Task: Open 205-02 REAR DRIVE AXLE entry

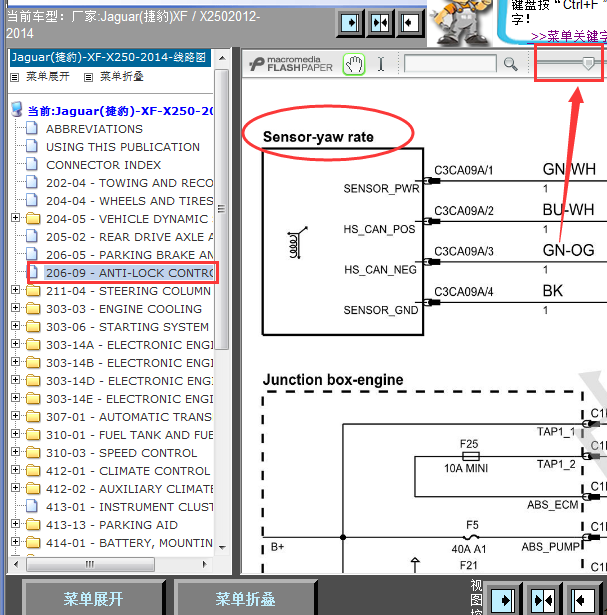Action: click(129, 237)
